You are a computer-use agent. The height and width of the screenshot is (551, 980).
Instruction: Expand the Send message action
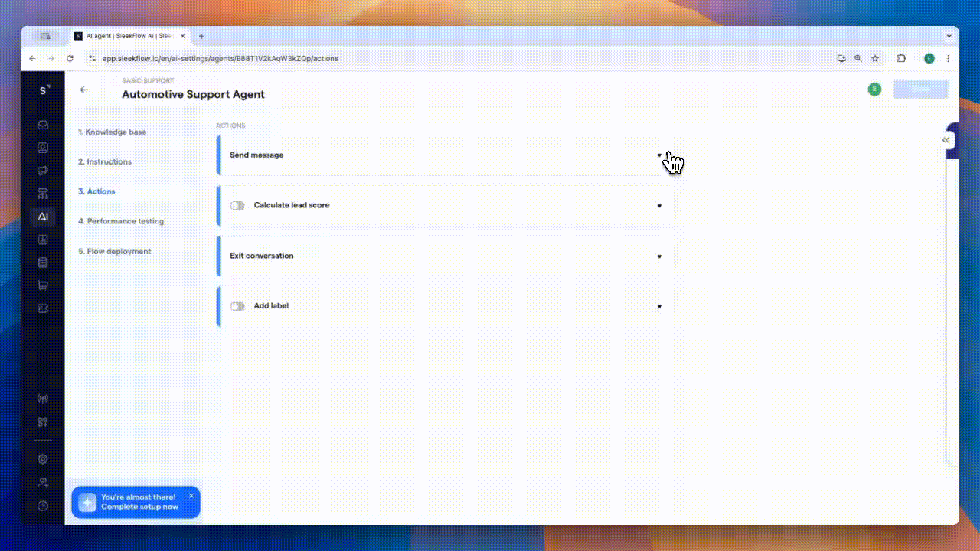659,155
